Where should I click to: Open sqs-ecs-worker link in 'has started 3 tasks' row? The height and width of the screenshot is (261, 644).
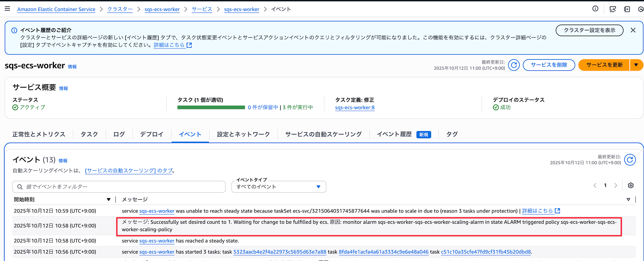click(157, 252)
